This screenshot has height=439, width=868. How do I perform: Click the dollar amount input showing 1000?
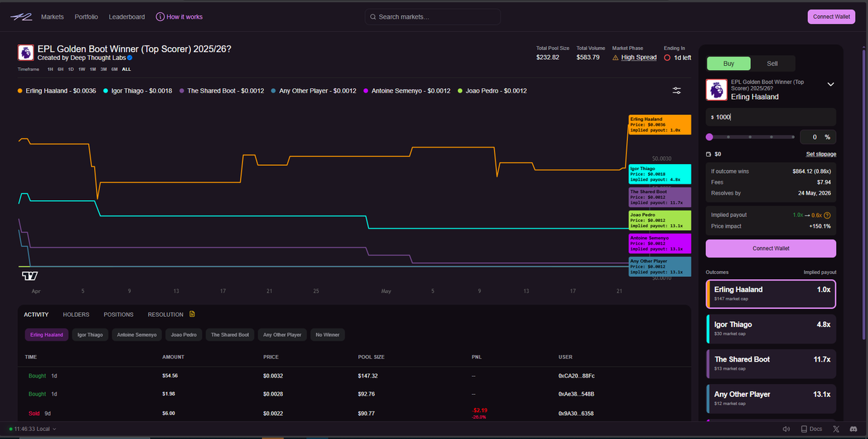click(771, 116)
